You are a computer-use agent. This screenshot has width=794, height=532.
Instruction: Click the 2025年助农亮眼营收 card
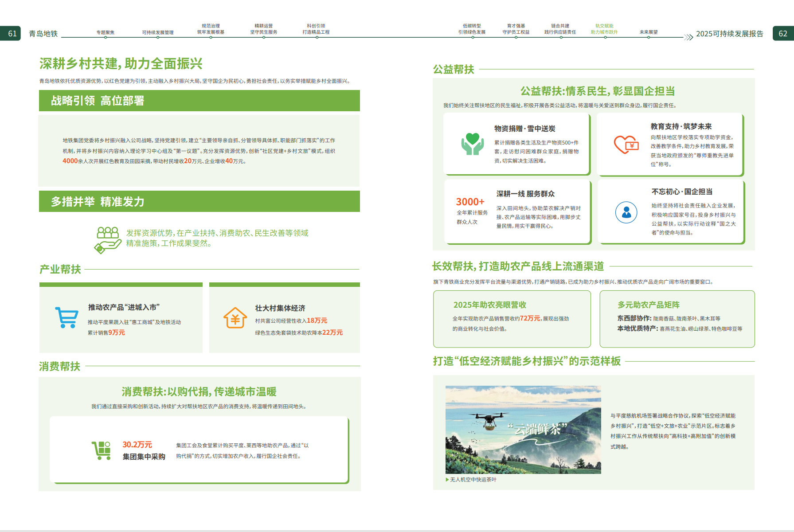512,319
